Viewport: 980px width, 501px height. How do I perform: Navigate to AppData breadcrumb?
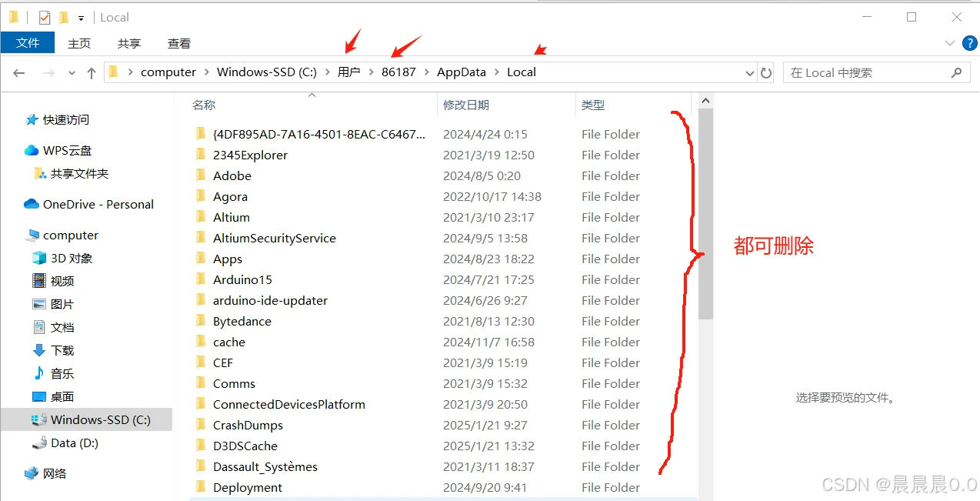pos(462,72)
